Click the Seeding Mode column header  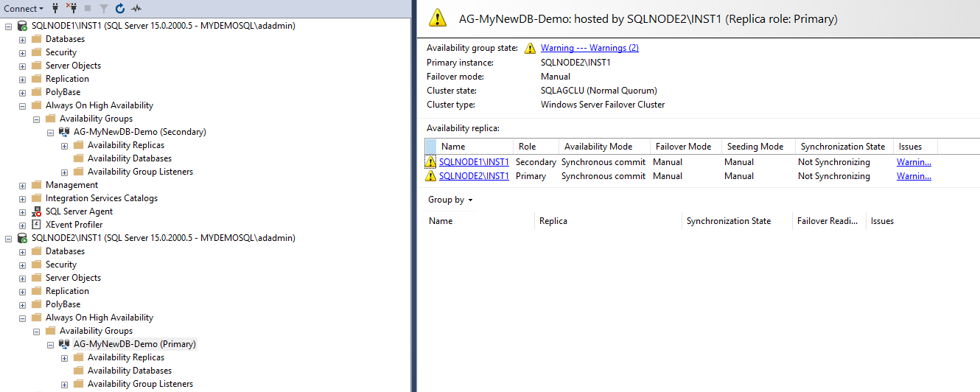(757, 147)
